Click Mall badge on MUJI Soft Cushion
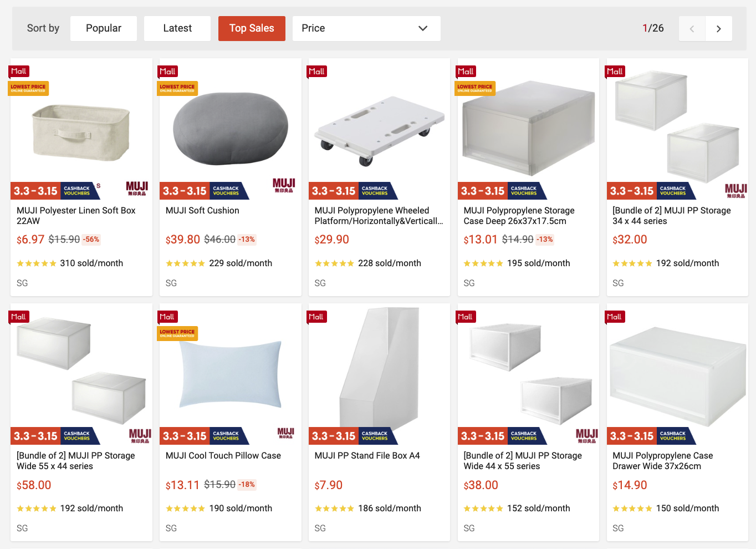The image size is (756, 549). pos(167,72)
